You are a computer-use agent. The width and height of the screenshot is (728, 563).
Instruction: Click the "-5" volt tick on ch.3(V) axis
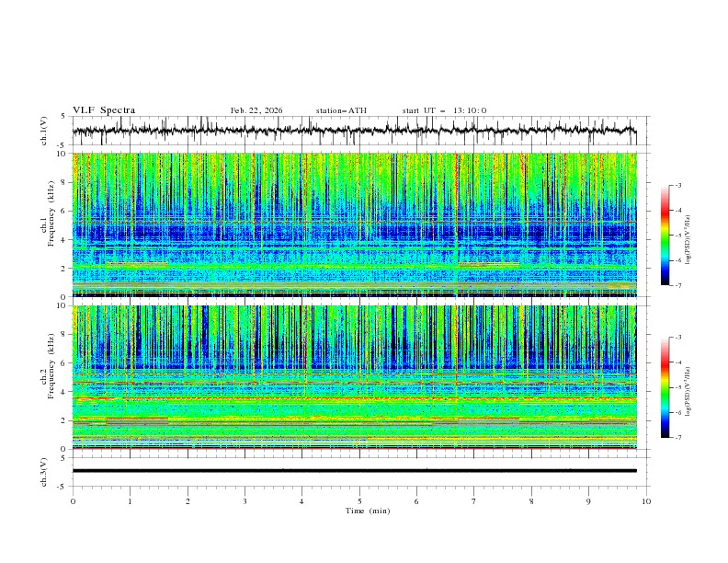point(62,487)
